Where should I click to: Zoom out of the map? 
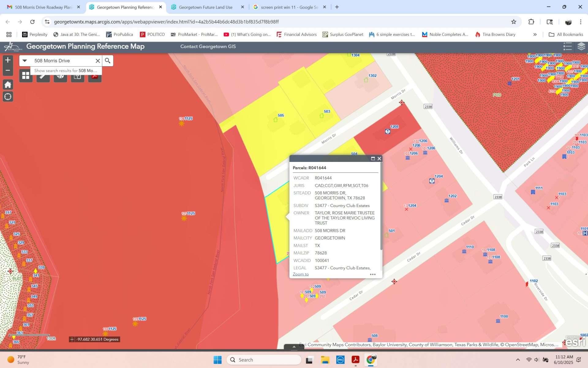[8, 71]
